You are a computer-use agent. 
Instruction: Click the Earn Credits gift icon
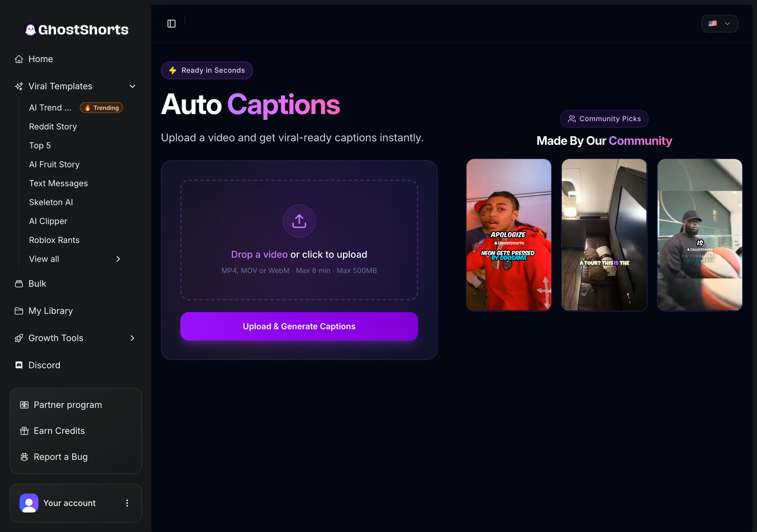pyautogui.click(x=24, y=431)
